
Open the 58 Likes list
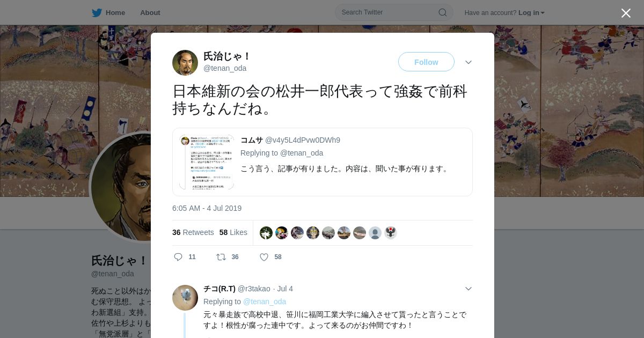pos(233,232)
